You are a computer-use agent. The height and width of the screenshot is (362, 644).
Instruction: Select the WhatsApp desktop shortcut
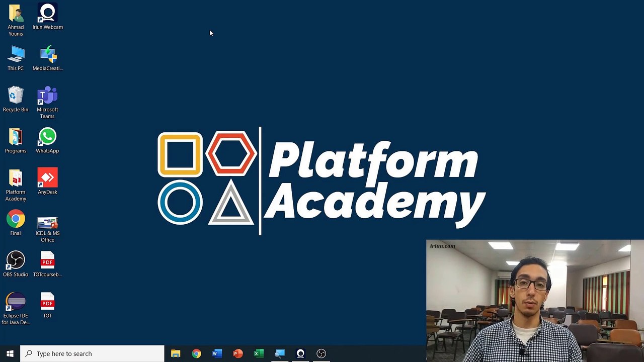coord(47,141)
